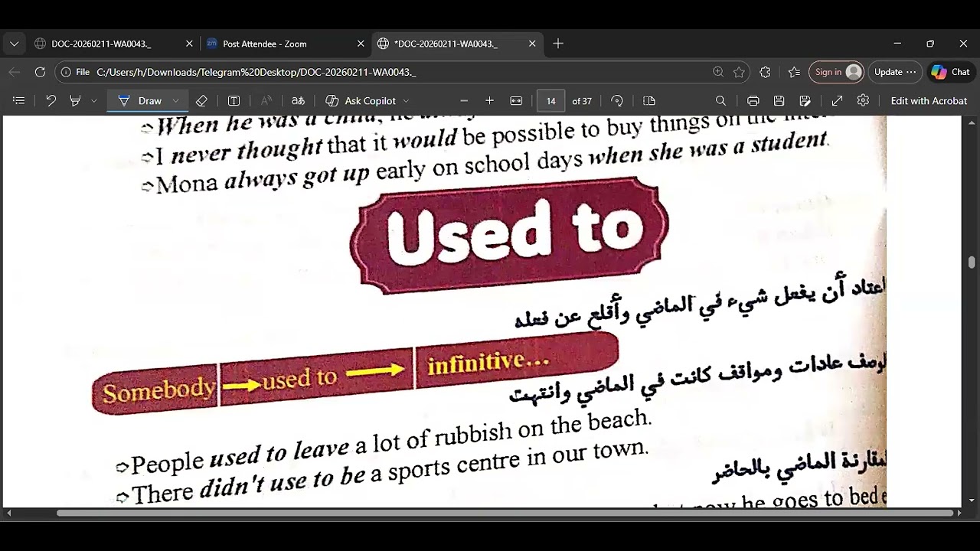Viewport: 980px width, 551px height.
Task: Click the sentence "People used to leave..."
Action: [390, 442]
